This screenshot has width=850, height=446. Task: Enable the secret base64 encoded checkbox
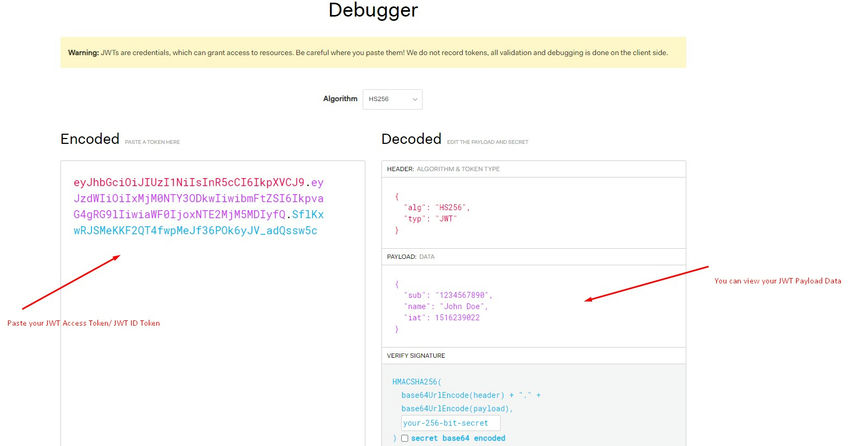point(404,438)
